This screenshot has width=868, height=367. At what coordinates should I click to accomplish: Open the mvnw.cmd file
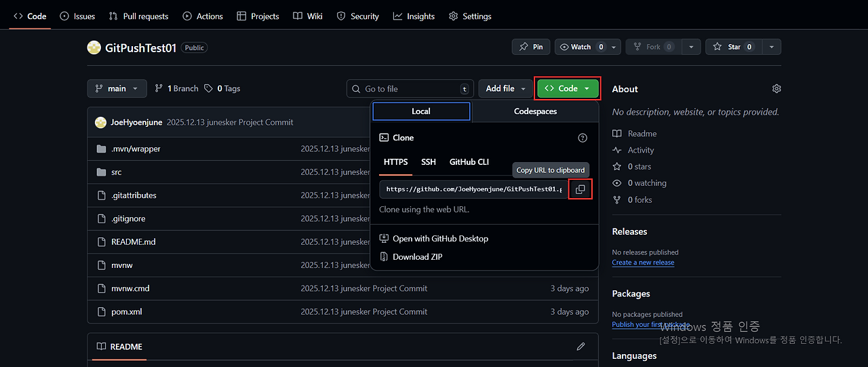pyautogui.click(x=130, y=288)
